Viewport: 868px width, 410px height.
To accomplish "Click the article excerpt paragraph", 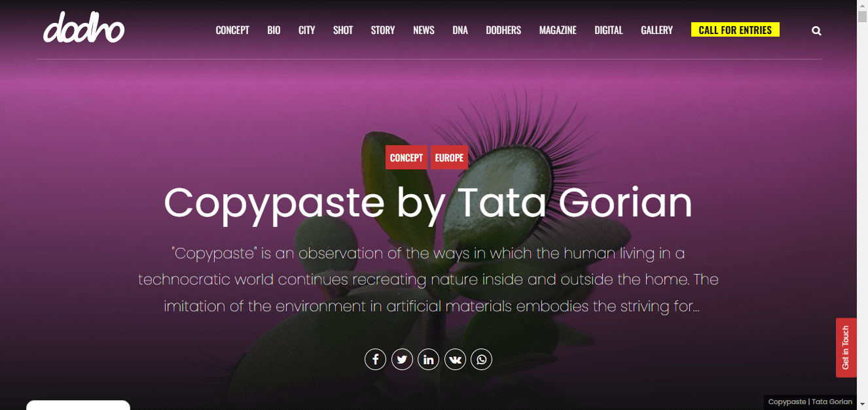I will click(428, 279).
